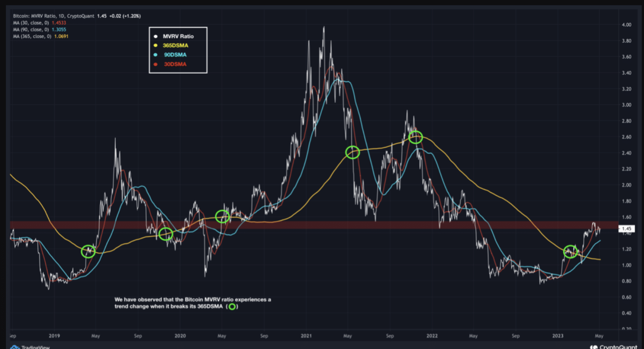
Task: Select the green circle marker near May 2021
Action: point(353,153)
